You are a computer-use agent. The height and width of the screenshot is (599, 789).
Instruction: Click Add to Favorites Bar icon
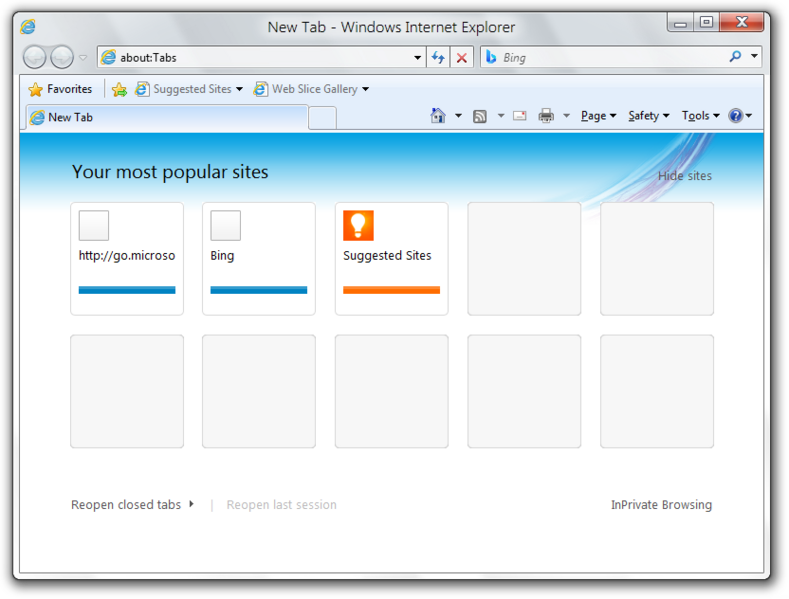point(119,90)
